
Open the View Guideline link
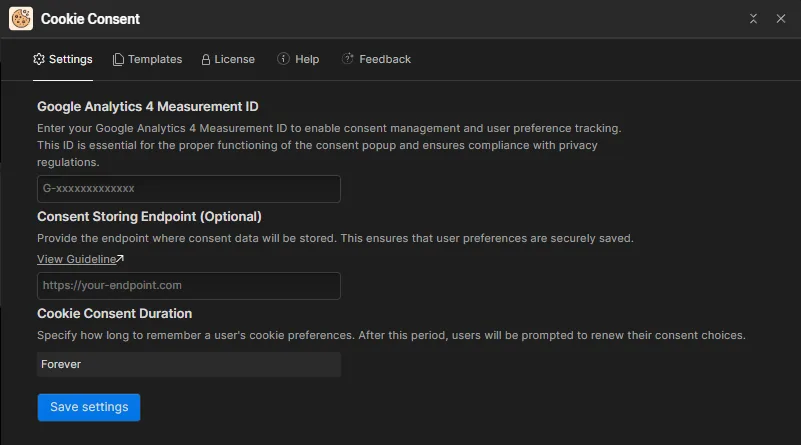(x=77, y=259)
